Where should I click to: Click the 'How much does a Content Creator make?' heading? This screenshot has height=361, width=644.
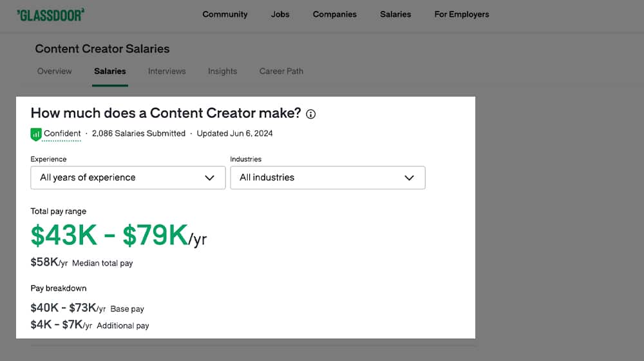[166, 113]
